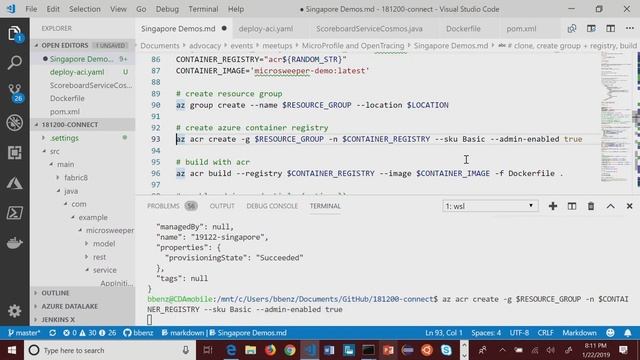Open the PowerShell/terminal activity bar icon

tap(14, 213)
